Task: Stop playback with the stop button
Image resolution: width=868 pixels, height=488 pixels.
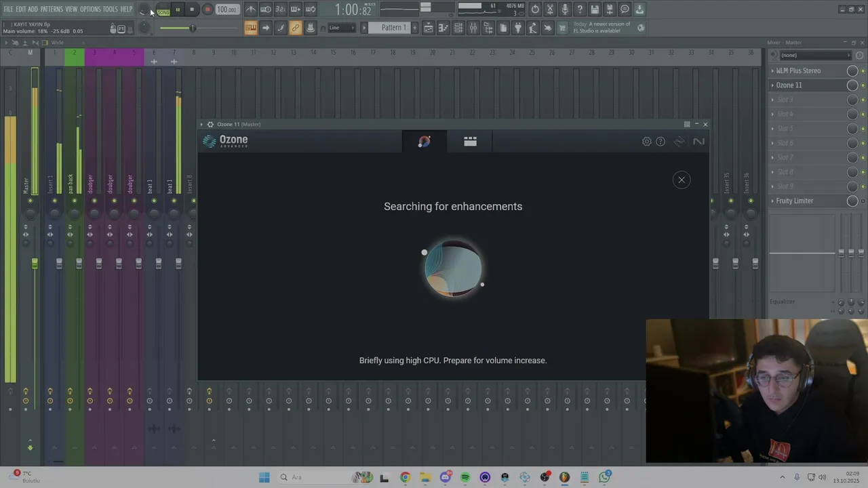Action: tap(192, 9)
